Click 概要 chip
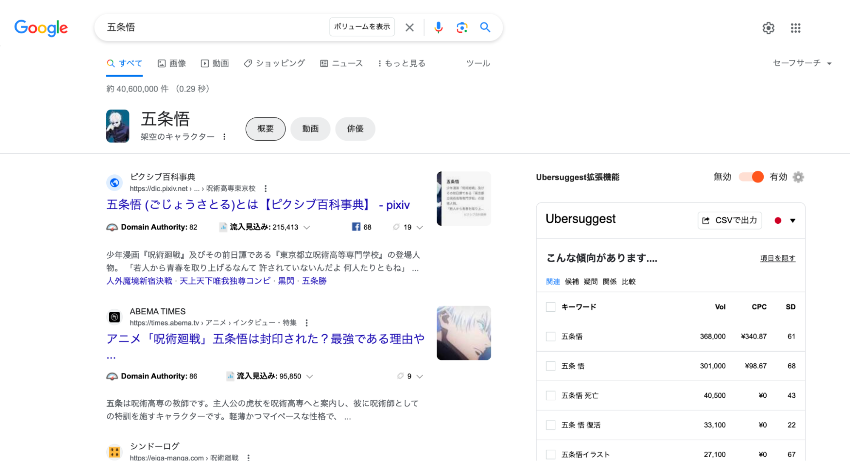850x461 pixels. tap(266, 129)
